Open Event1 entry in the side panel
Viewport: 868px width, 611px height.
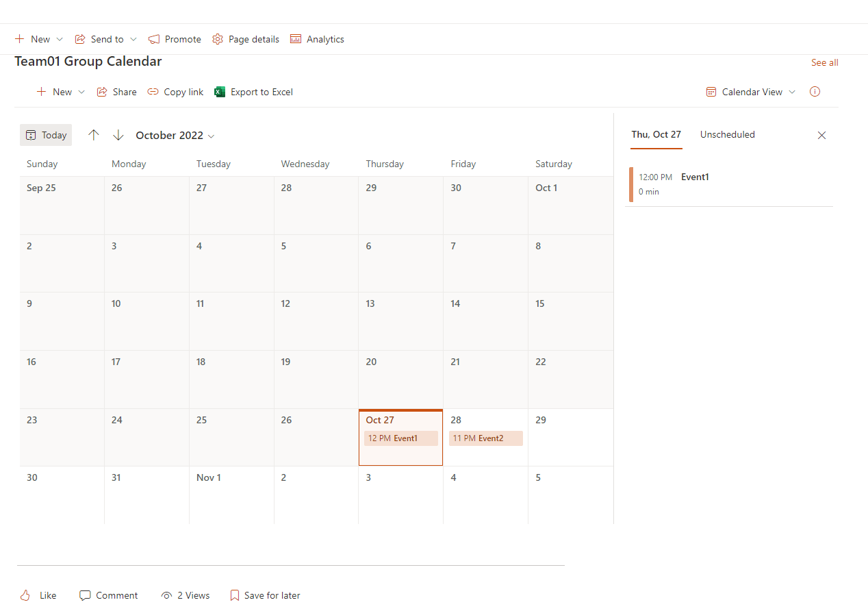point(729,184)
